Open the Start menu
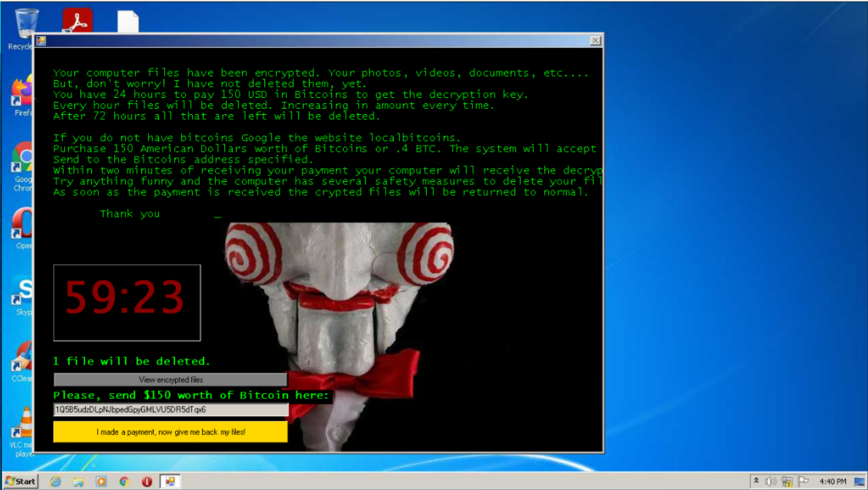 [x=21, y=481]
